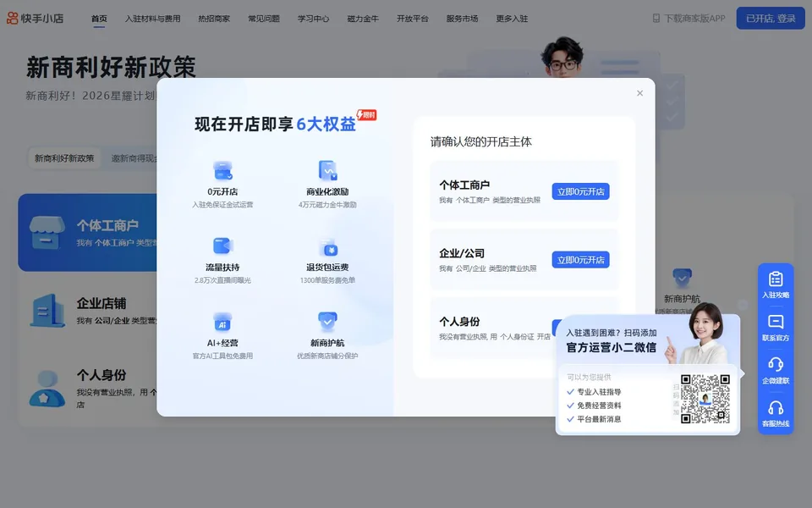Click the person icon beside 个人身份 on background page
812x508 pixels.
(x=47, y=389)
